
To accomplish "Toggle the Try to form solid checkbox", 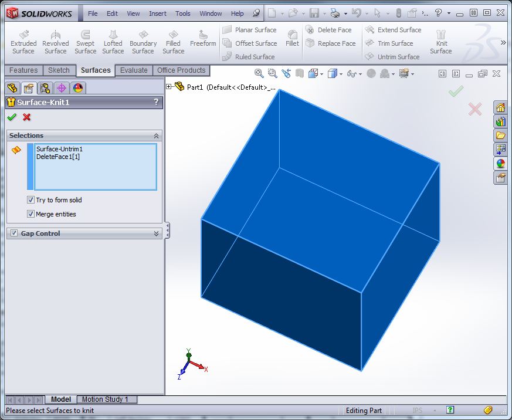I will pyautogui.click(x=31, y=200).
